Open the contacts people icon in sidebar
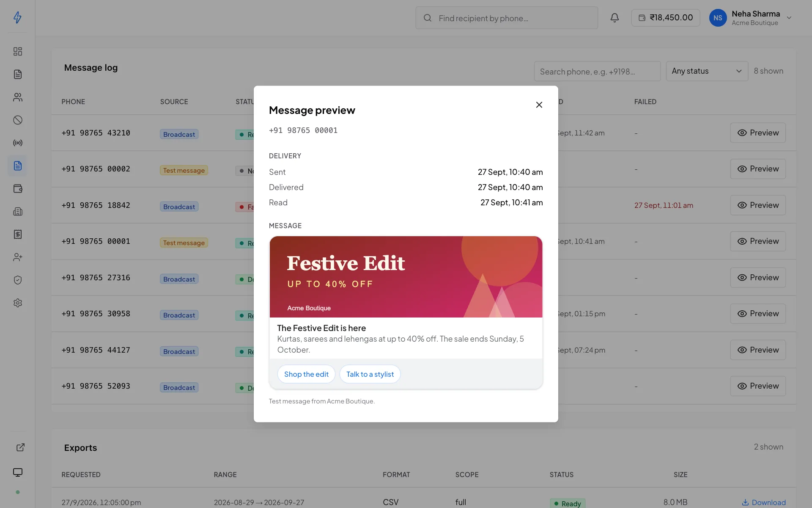 [x=17, y=97]
